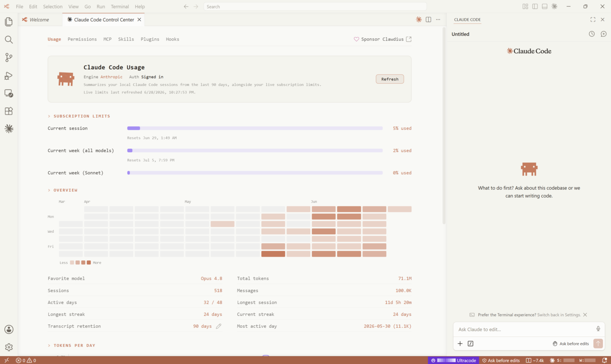Go forward with navigation arrow
Viewport: 611px width, 364px height.
click(196, 7)
